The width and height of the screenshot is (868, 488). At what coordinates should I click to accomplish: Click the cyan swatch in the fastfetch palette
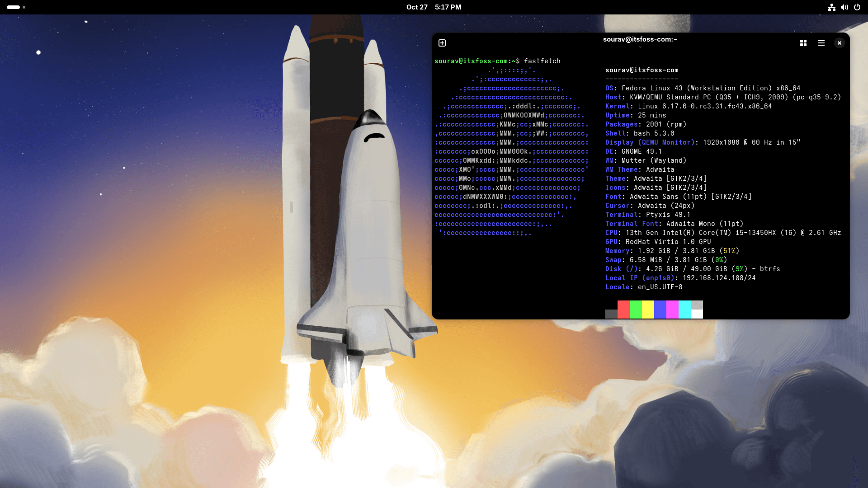pos(684,310)
